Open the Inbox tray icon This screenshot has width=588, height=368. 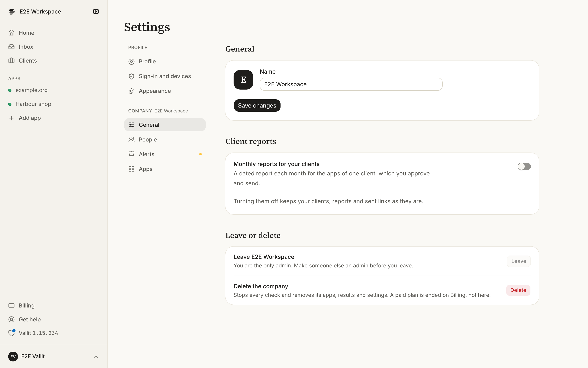(11, 46)
